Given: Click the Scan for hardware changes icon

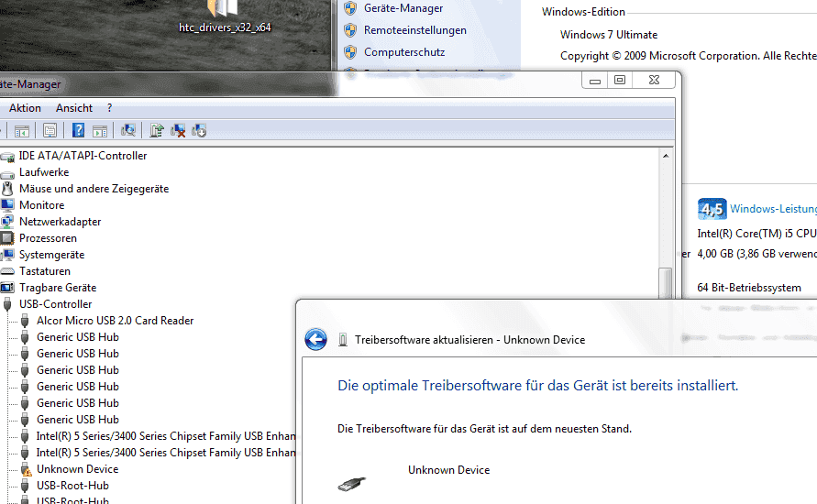Looking at the screenshot, I should pos(128,130).
